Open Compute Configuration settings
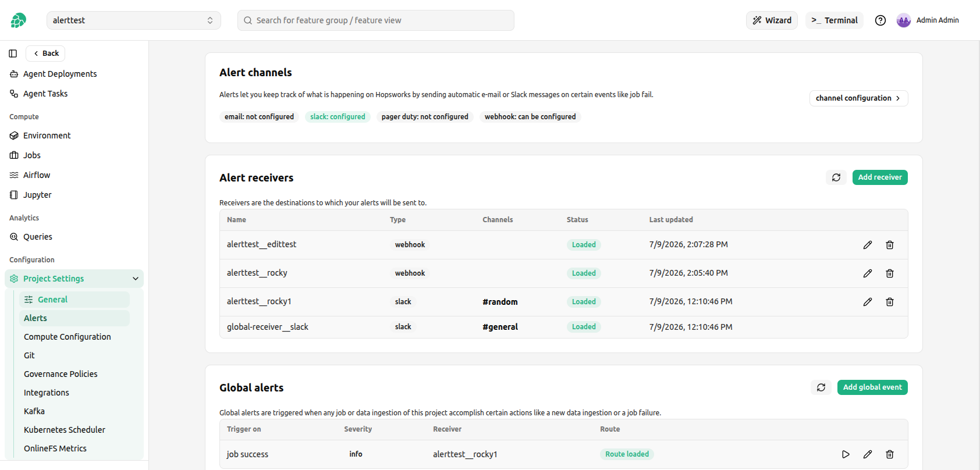Viewport: 980px width, 470px height. (x=68, y=337)
